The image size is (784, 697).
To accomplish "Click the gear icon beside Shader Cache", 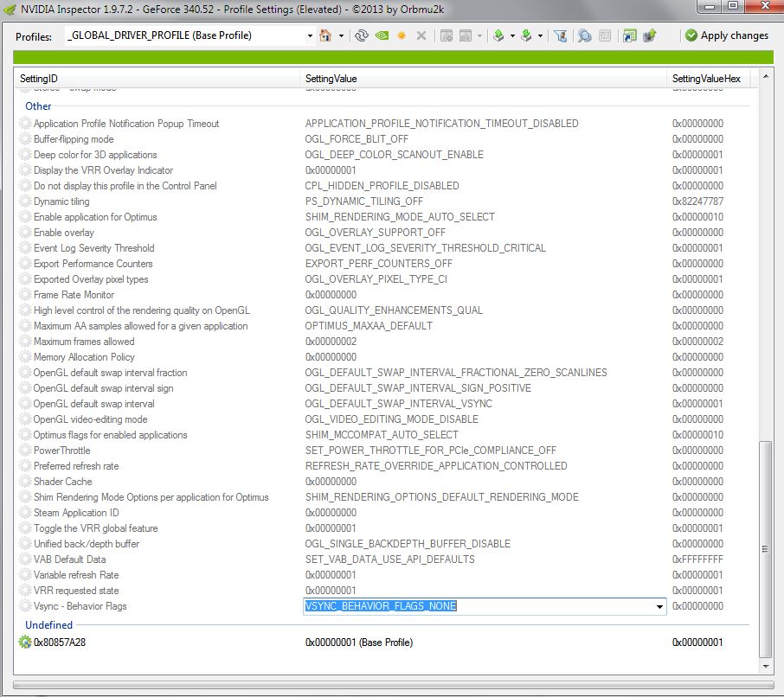I will [x=25, y=482].
